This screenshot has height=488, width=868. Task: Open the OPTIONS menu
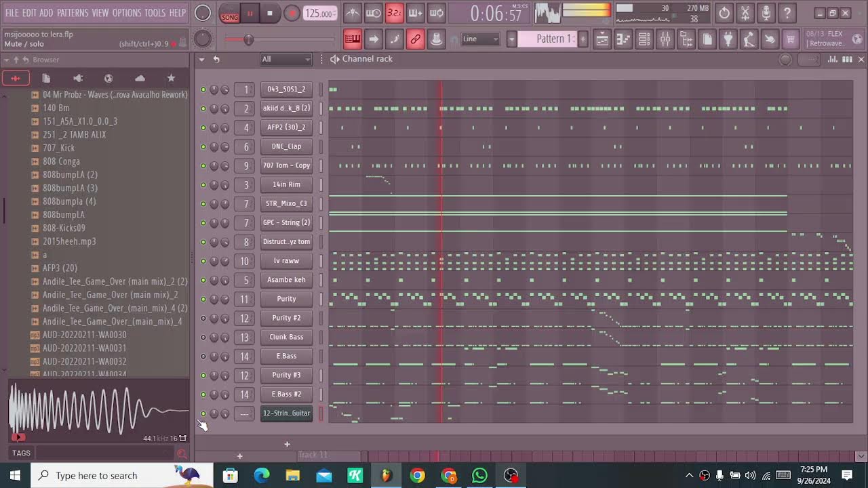127,13
